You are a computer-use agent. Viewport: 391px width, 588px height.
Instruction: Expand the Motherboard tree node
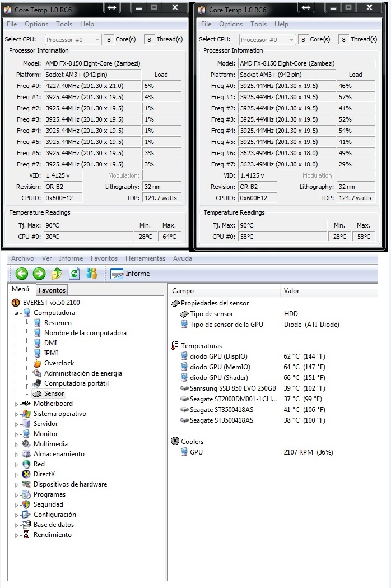(16, 404)
